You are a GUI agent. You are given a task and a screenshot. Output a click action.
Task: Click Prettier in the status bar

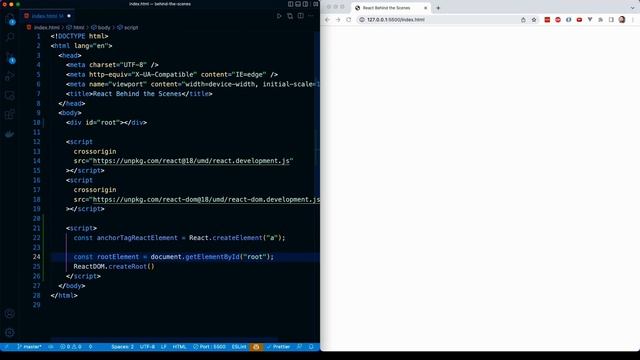point(278,347)
